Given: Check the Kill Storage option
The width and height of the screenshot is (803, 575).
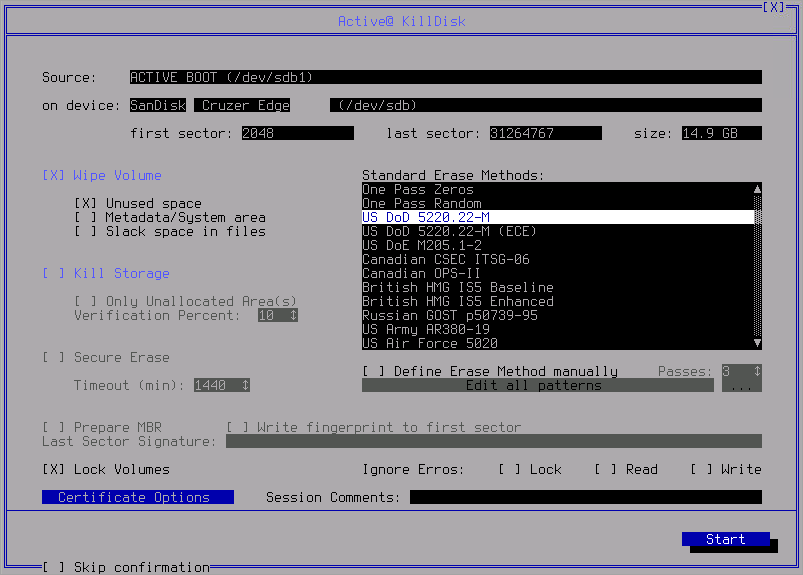Looking at the screenshot, I should 53,273.
